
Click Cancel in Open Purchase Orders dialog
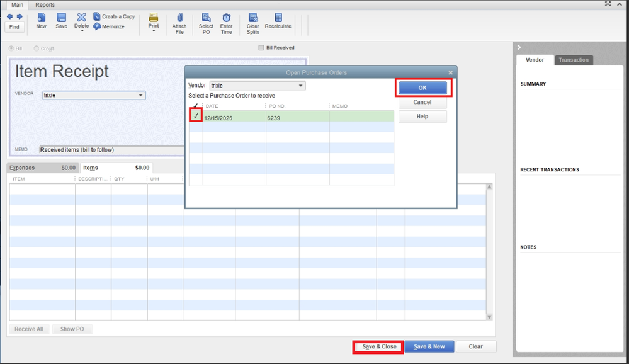pyautogui.click(x=422, y=103)
